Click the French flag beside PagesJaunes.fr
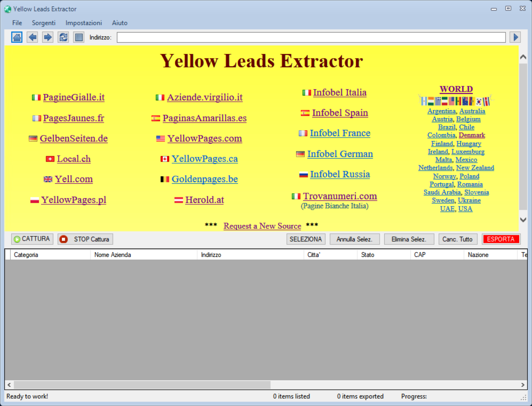The width and height of the screenshot is (532, 406). coord(37,118)
